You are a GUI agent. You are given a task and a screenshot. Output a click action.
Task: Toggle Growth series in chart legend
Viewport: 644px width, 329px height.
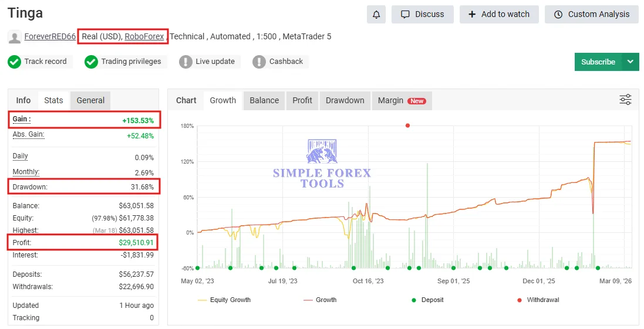click(x=320, y=300)
